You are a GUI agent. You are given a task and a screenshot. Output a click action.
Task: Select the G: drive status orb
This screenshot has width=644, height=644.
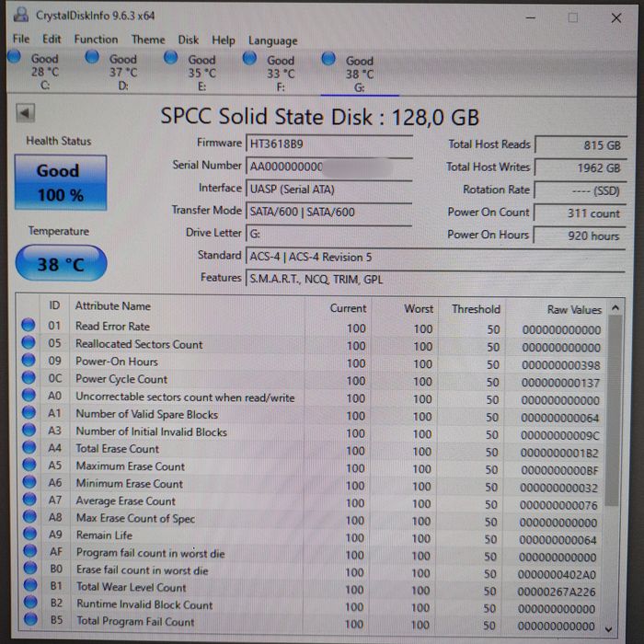[328, 58]
